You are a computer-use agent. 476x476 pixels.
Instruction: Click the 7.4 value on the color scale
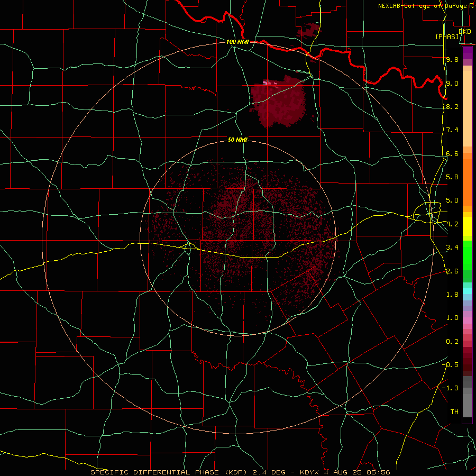tap(452, 130)
